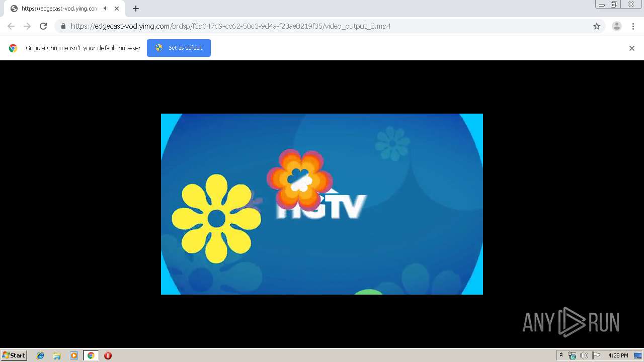
Task: Mute the tab using the speaker icon
Action: pyautogui.click(x=106, y=9)
